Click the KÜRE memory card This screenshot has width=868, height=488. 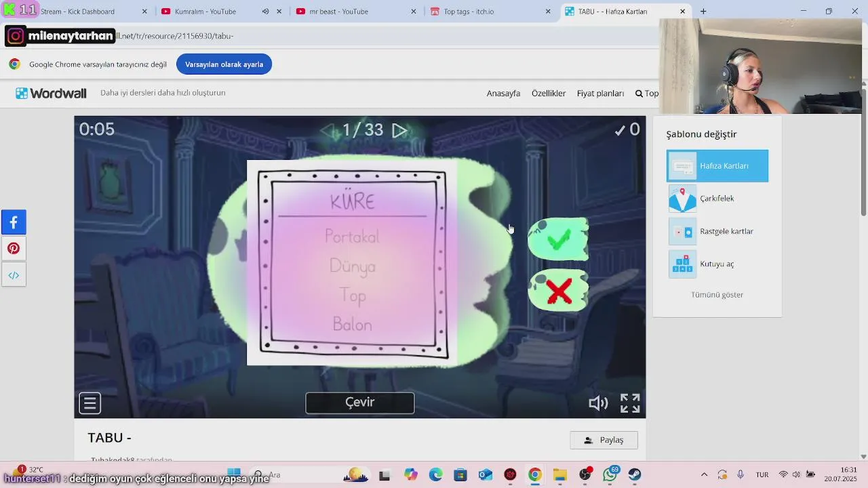point(352,263)
